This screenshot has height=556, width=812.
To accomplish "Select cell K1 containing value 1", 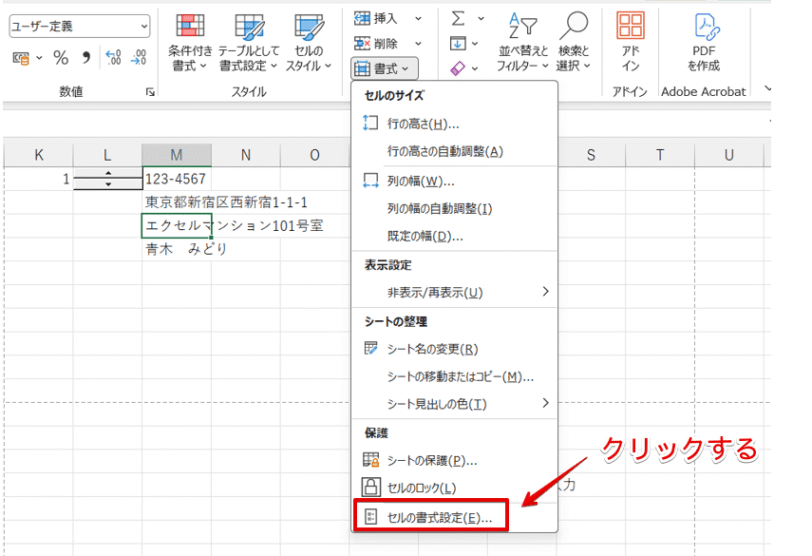I will (x=38, y=179).
